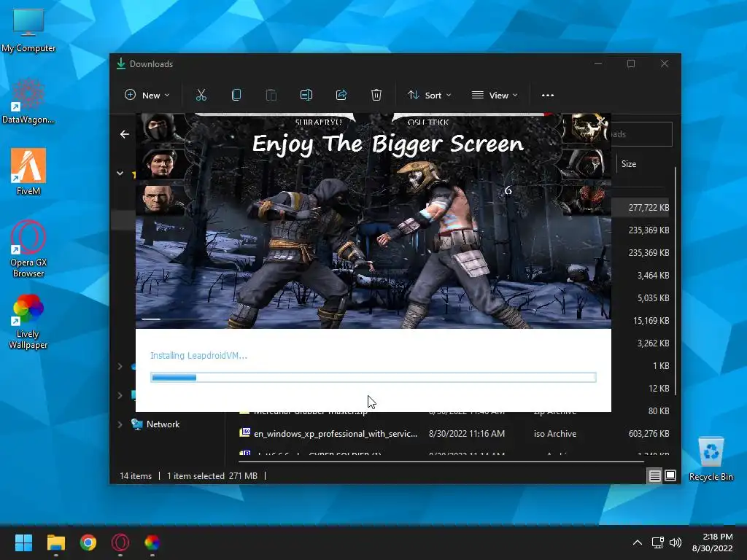Image resolution: width=747 pixels, height=560 pixels.
Task: Open the DataWagon desktop shortcut
Action: tap(28, 101)
